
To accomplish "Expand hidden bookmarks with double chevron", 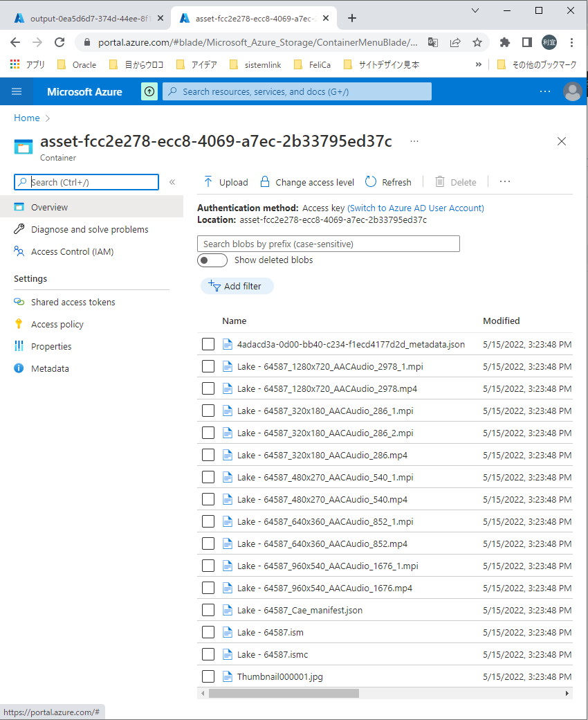I will pyautogui.click(x=479, y=64).
